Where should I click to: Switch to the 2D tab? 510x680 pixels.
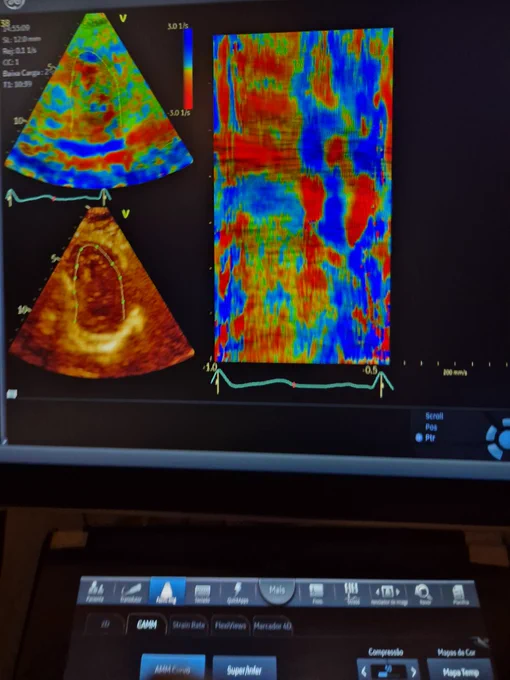(105, 624)
